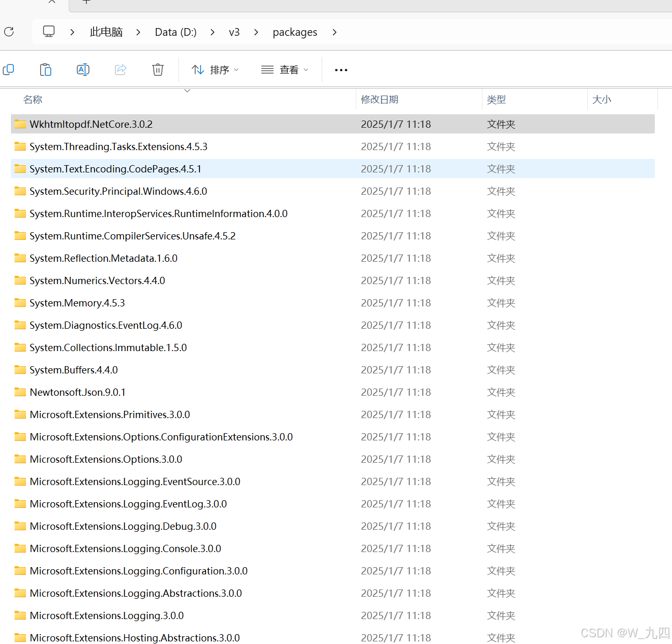
Task: Select Microsoft.Extensions.Logging.EventLog.3.0.0 folder
Action: point(332,504)
